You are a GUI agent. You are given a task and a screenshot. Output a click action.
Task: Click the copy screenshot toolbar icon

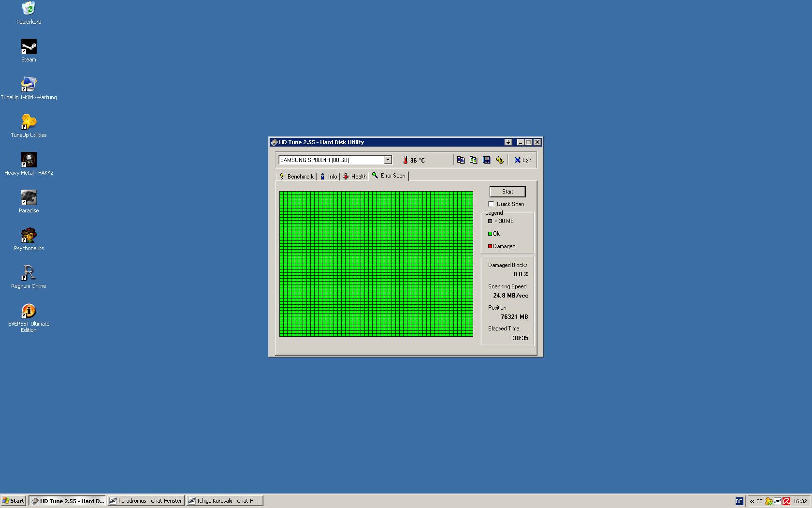pos(474,160)
